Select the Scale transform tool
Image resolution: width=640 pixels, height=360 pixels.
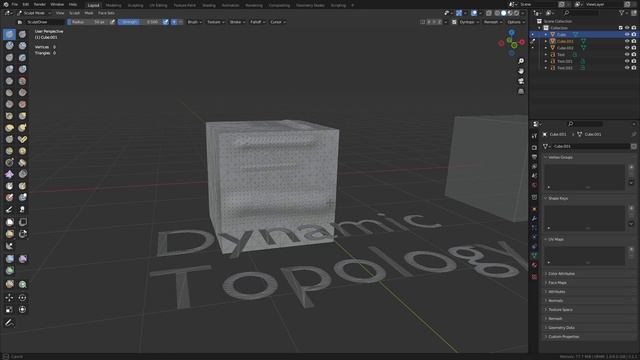9,310
